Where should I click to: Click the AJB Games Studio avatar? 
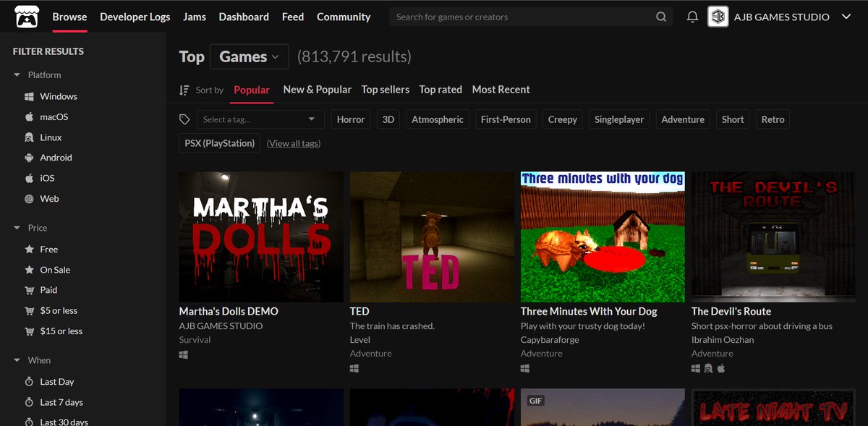[718, 17]
